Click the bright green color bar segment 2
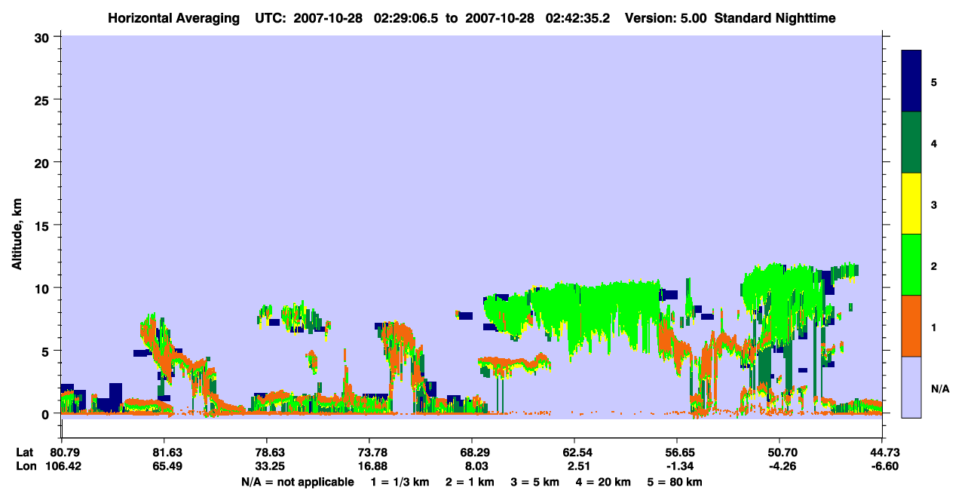This screenshot has width=980, height=503. [x=911, y=265]
